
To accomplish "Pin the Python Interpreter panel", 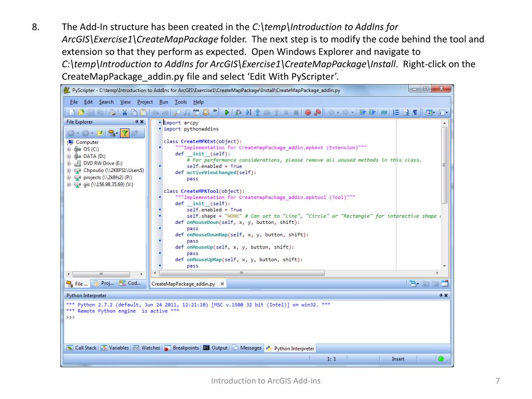I will coord(441,296).
